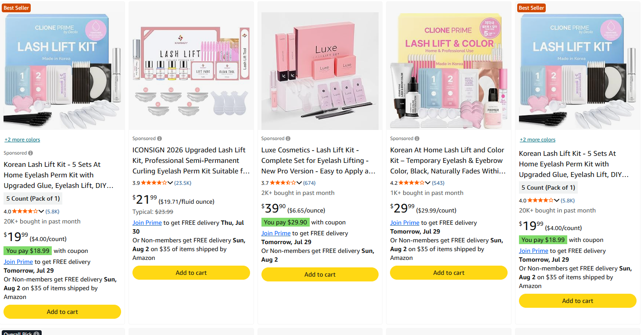Click the Overall Pick info icon
This screenshot has height=335, width=644.
[x=37, y=334]
